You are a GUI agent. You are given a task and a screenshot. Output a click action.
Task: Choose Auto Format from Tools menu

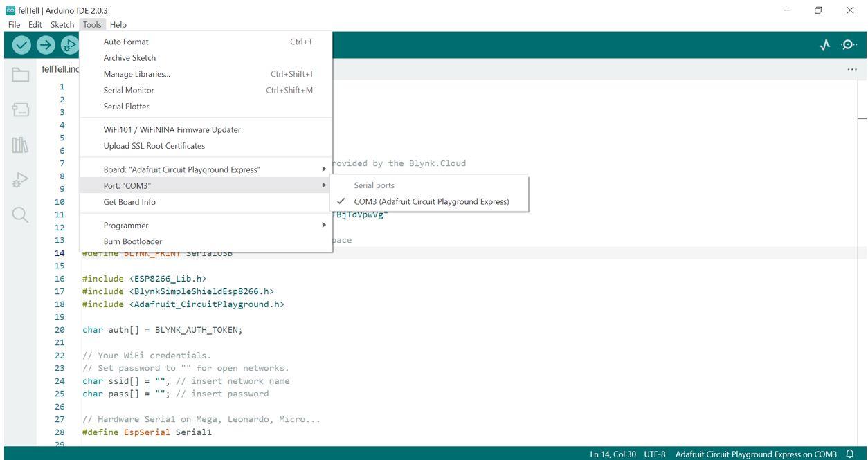click(x=206, y=42)
